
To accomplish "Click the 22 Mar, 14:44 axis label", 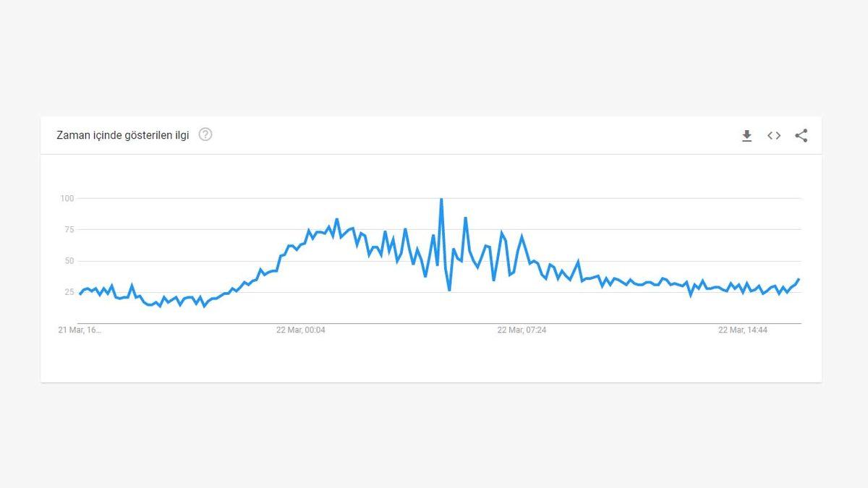I will click(x=744, y=330).
